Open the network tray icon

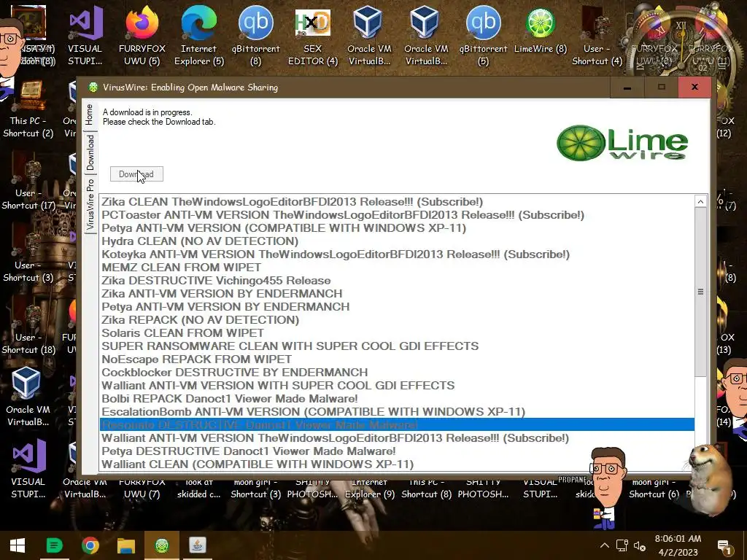point(622,545)
